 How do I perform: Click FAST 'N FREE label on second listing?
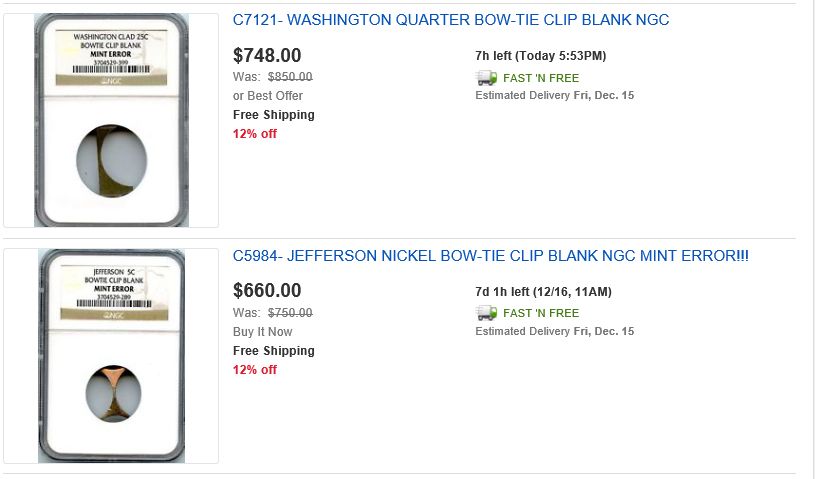[x=541, y=314]
